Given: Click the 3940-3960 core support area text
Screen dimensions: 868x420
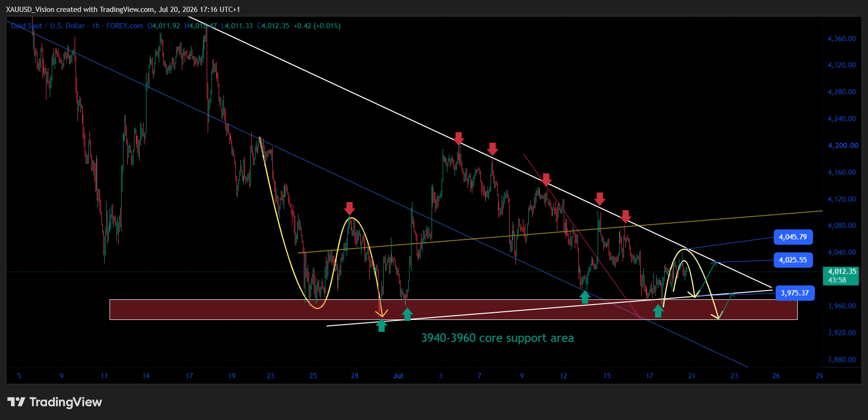Looking at the screenshot, I should click(497, 338).
